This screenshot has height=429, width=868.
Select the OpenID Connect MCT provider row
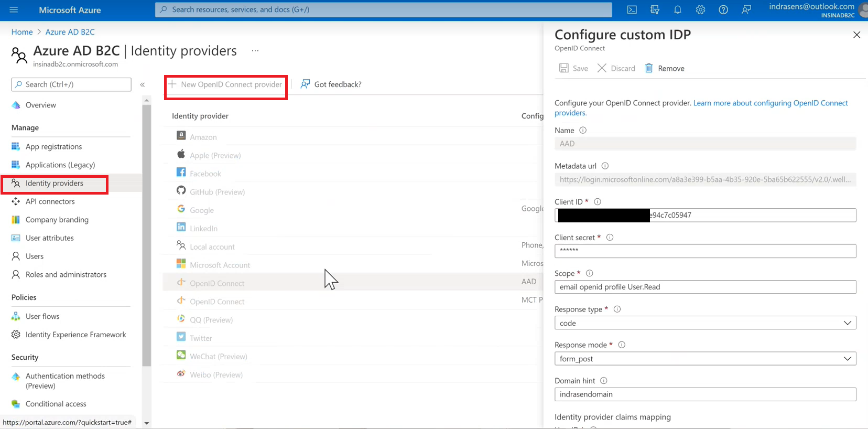pos(353,301)
